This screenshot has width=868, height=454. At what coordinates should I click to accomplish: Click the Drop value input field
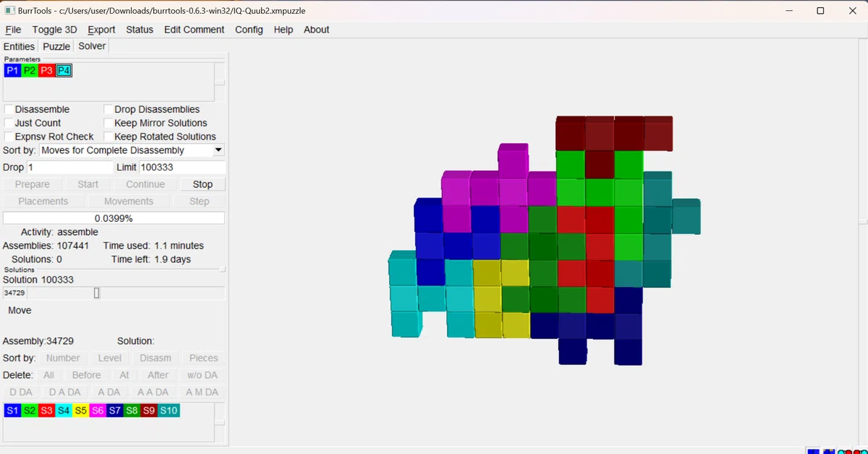coord(70,167)
